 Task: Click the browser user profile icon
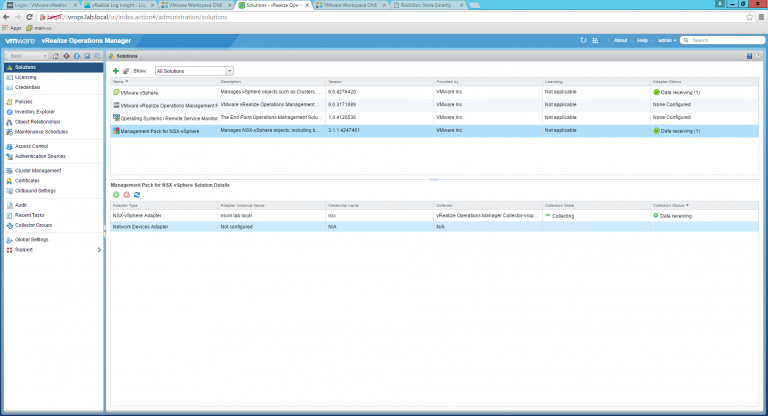point(720,3)
